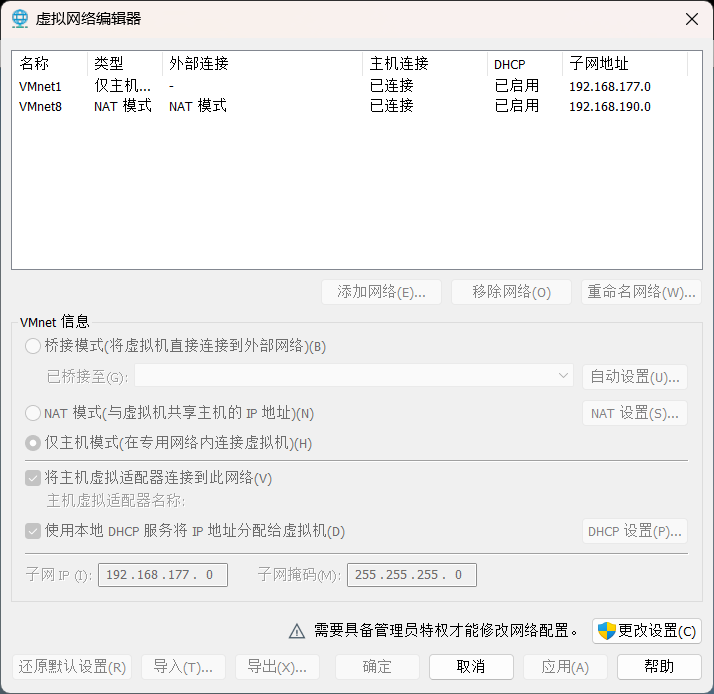
Task: Click the 名称 column header
Action: tap(50, 64)
